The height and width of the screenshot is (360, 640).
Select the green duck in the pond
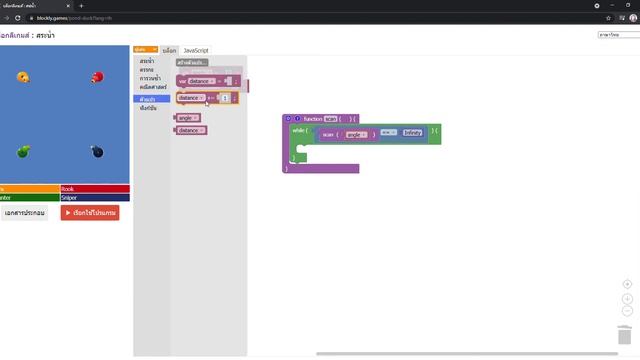coord(23,151)
